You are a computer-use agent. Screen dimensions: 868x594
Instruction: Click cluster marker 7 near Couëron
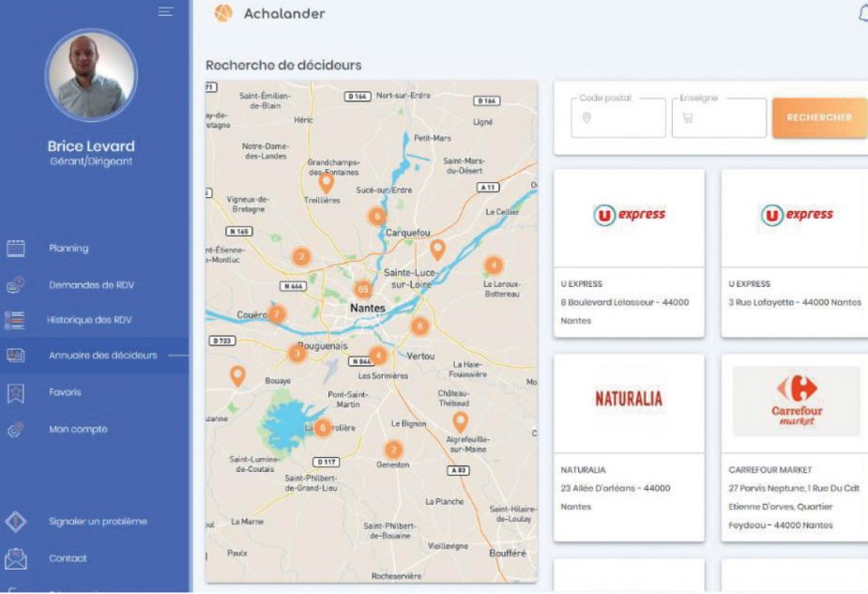[278, 314]
